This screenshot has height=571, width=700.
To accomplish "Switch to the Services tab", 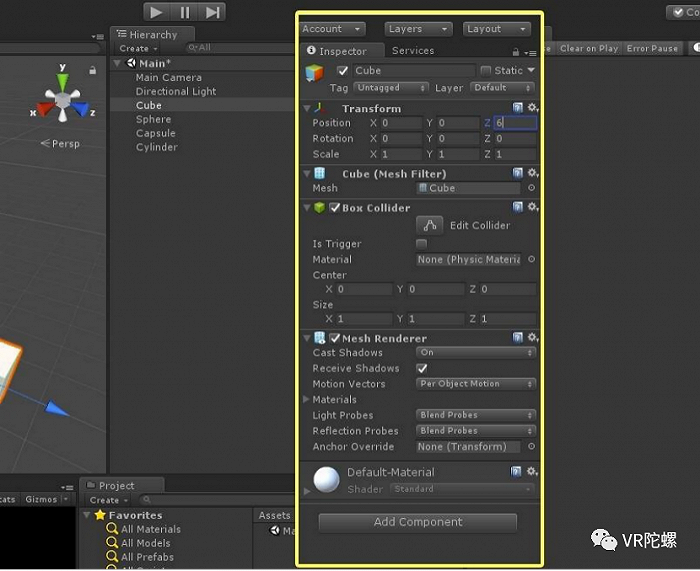I will [x=413, y=51].
